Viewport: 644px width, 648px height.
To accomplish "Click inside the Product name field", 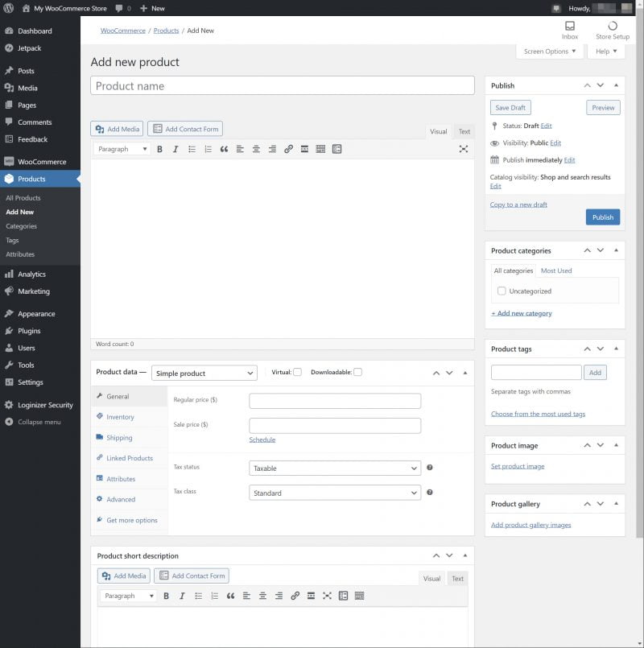I will point(282,85).
